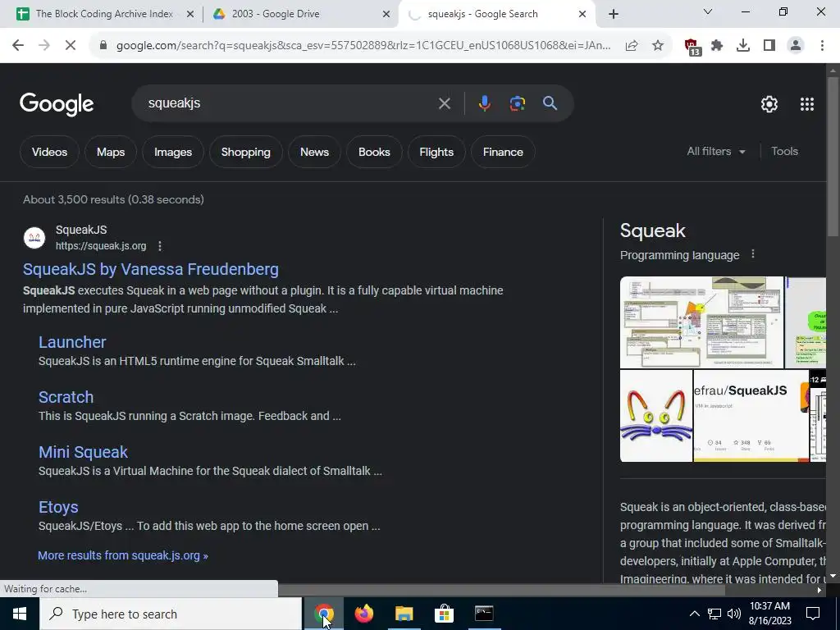
Task: Open File Explorer from the taskbar
Action: coord(404,614)
